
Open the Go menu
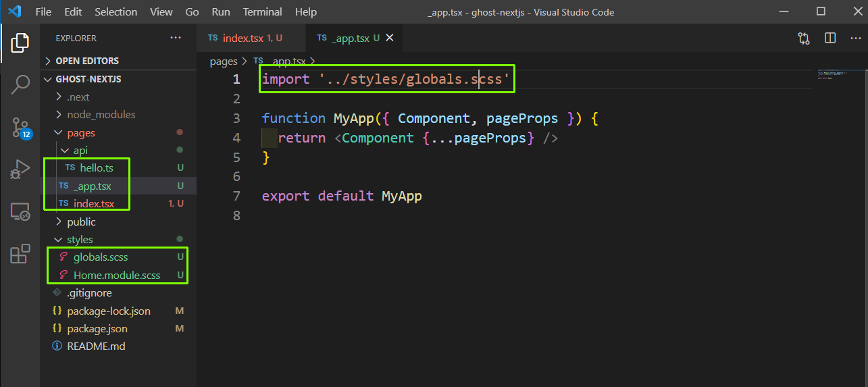(x=192, y=12)
